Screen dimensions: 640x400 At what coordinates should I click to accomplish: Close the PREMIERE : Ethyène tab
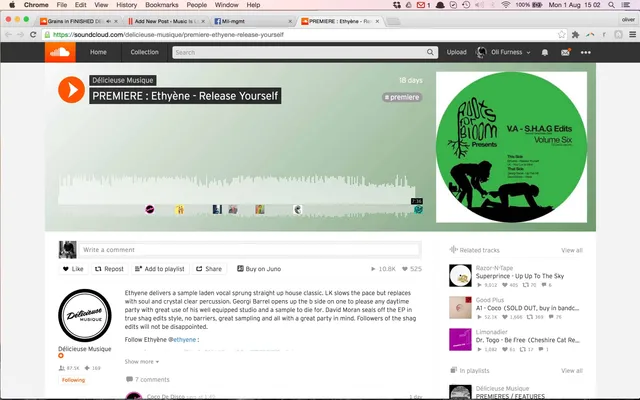coord(377,21)
